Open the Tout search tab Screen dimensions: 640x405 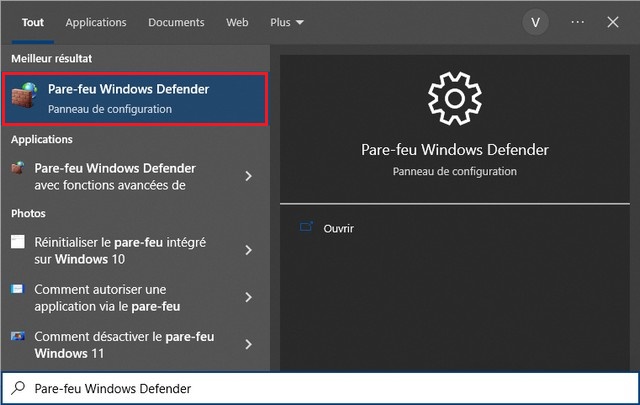coord(33,22)
